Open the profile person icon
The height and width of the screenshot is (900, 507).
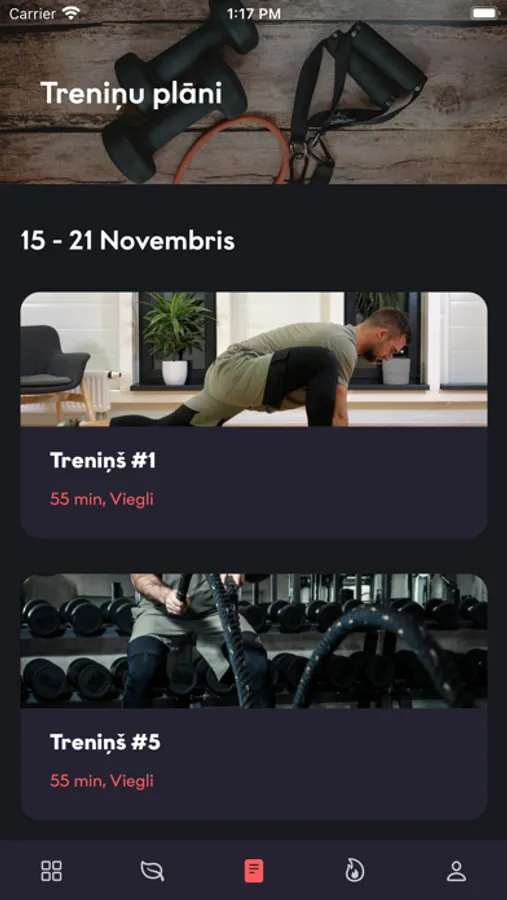click(456, 871)
